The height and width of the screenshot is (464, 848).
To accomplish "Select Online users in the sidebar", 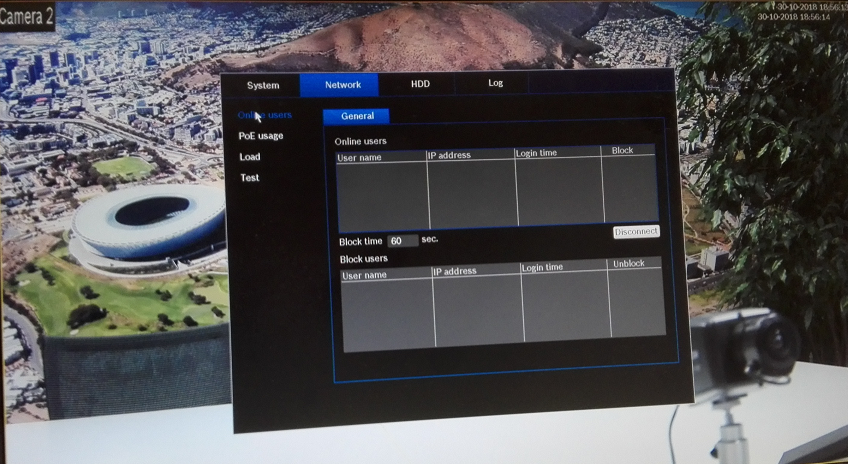I will pos(265,116).
